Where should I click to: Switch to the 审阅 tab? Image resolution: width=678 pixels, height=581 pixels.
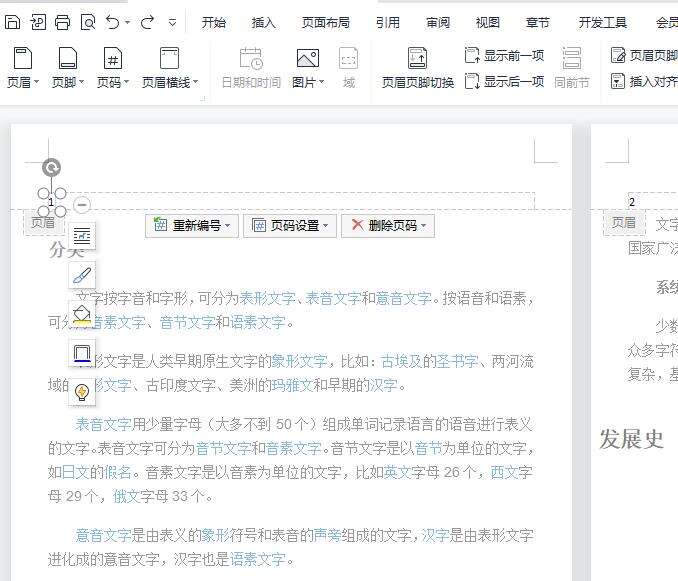[438, 22]
